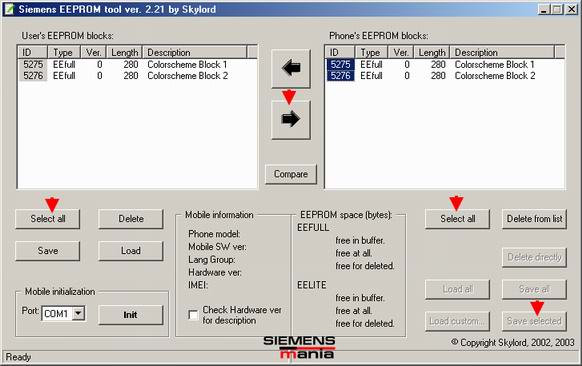Click ID column header in Phone's list

(340, 52)
